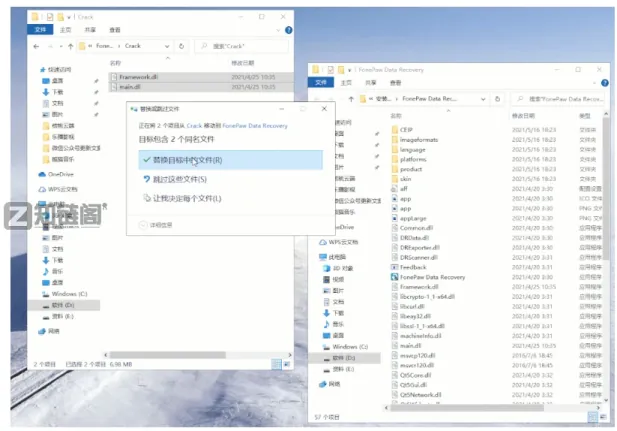Image resolution: width=617 pixels, height=431 pixels.
Task: Choose 让我决定每个文件(L)
Action: [x=231, y=198]
